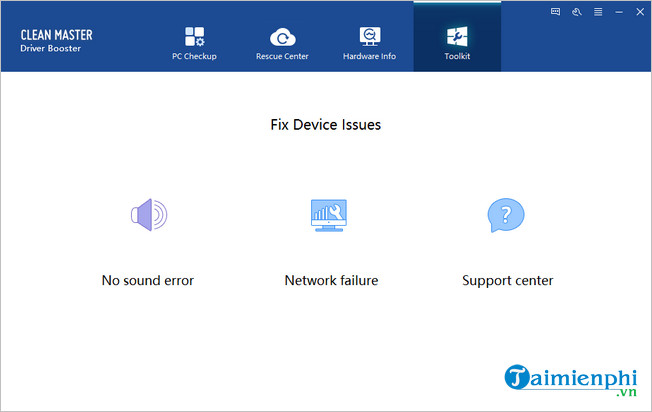
Task: Click the question mark bubble icon
Action: pyautogui.click(x=506, y=214)
